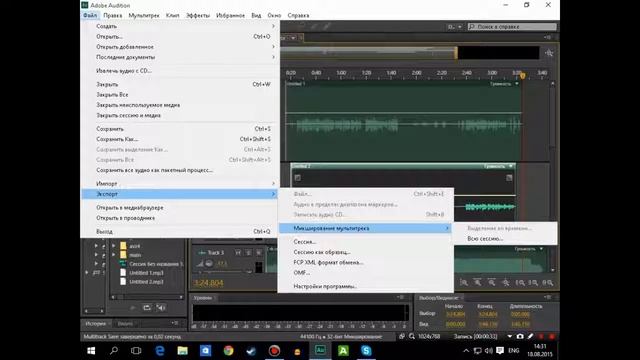Screen dimensions: 640x360
Task: Open the История panel options menu
Action: click(x=175, y=323)
